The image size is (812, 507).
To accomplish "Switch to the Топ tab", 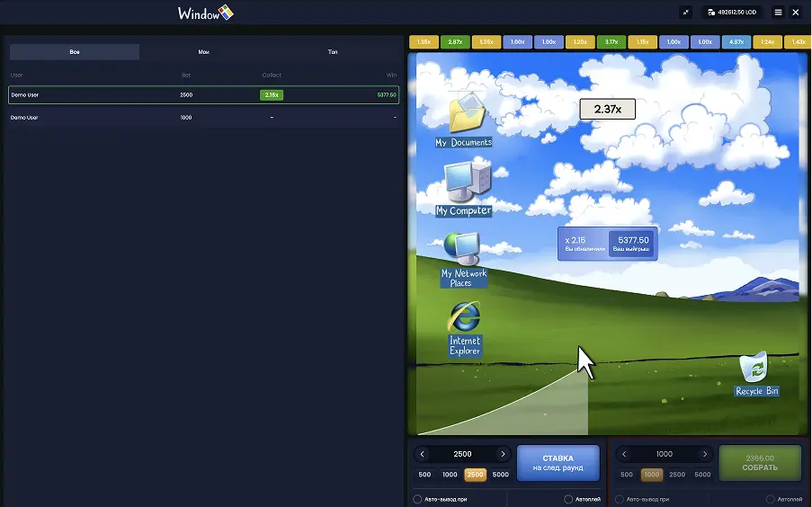I will [x=333, y=52].
